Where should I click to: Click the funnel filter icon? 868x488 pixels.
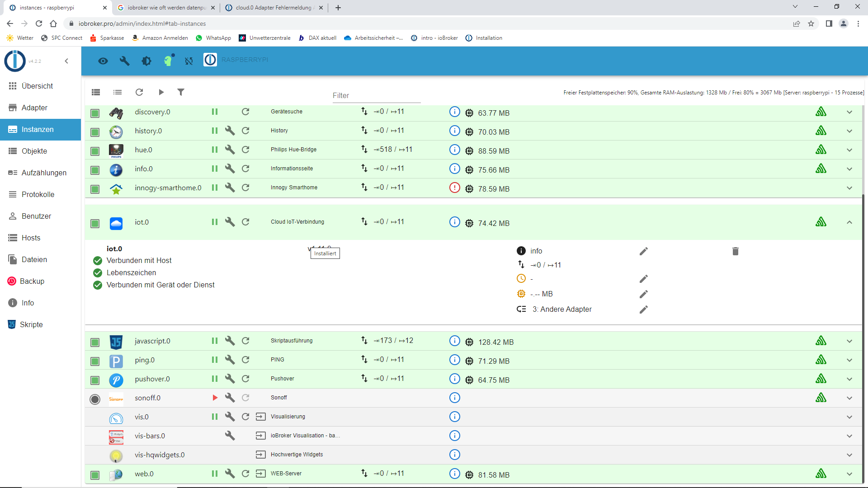tap(181, 92)
